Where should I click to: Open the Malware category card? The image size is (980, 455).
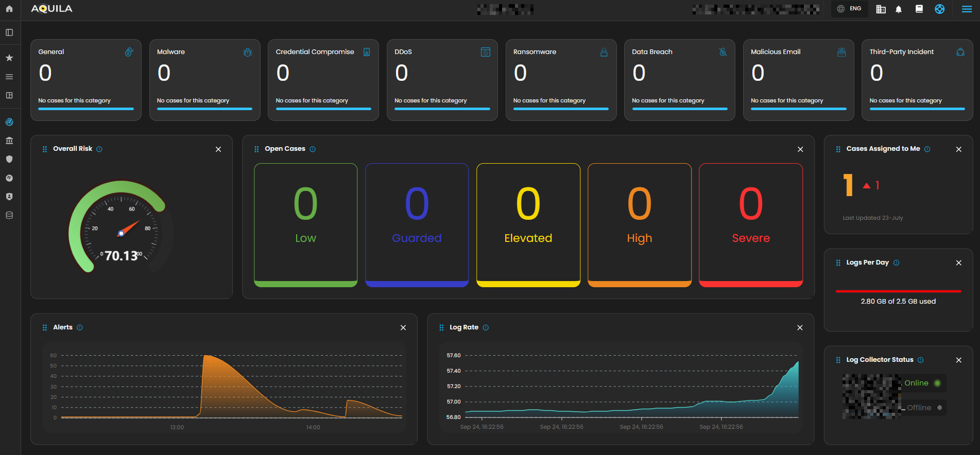(204, 80)
